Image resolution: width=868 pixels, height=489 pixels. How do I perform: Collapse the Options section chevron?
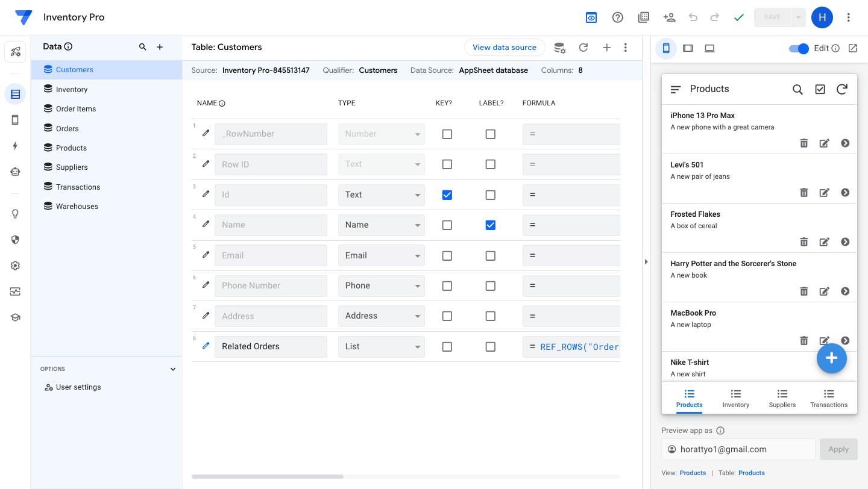point(173,369)
